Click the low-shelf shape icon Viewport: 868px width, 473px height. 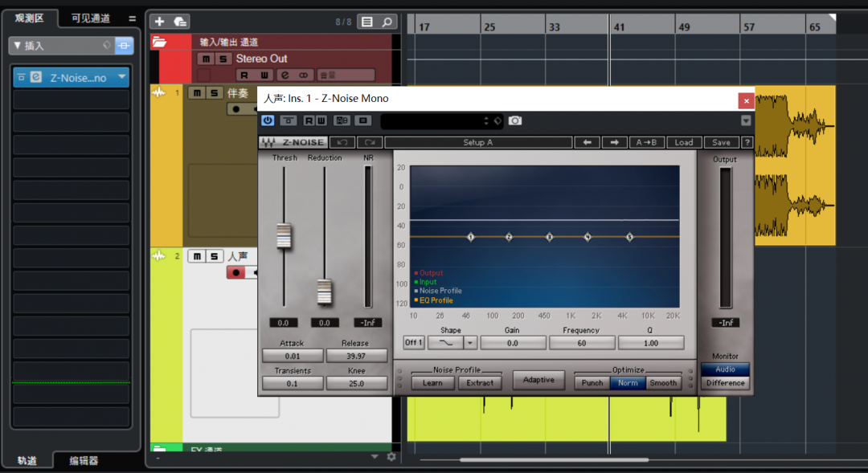(445, 343)
